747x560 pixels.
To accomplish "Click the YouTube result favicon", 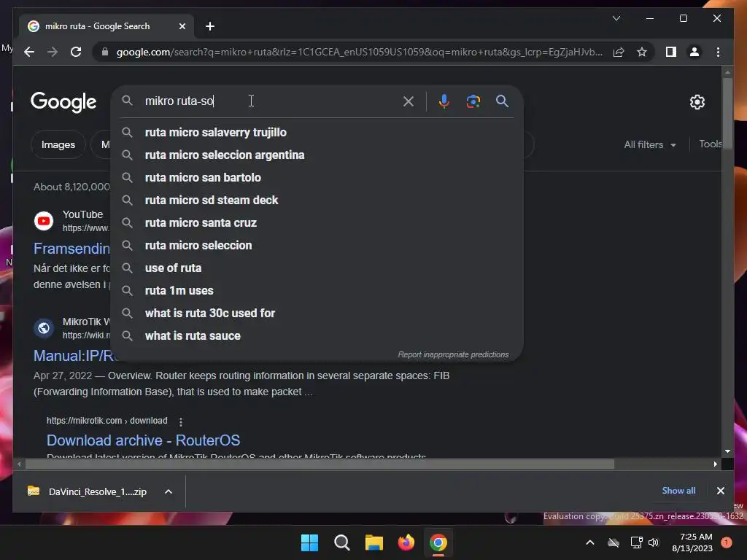I will point(44,221).
